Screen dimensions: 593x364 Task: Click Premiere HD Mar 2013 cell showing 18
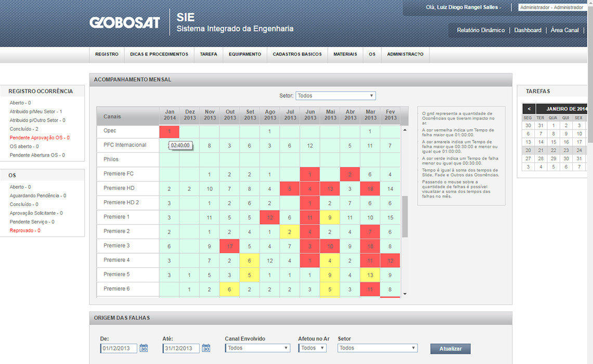tap(370, 189)
